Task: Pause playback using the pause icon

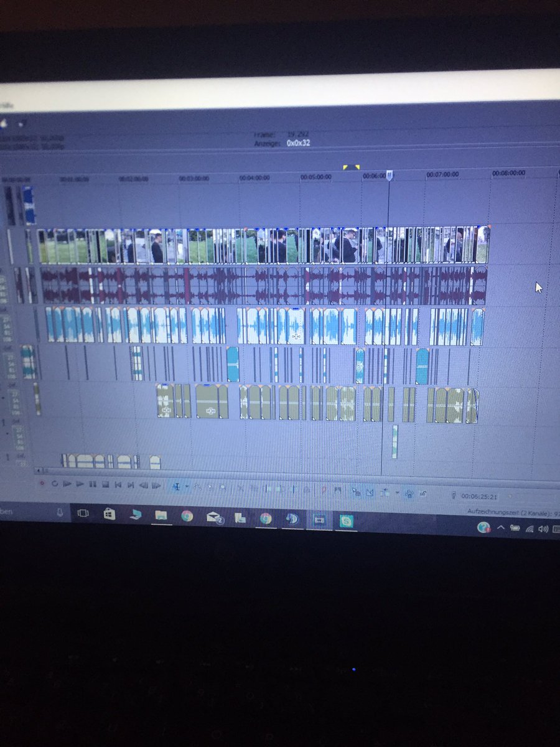Action: tap(92, 485)
